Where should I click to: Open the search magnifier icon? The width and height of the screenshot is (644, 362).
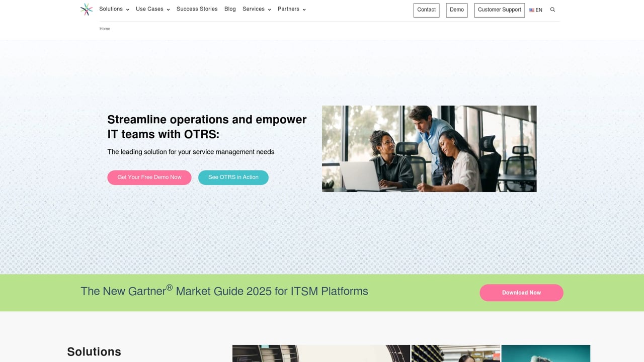552,10
